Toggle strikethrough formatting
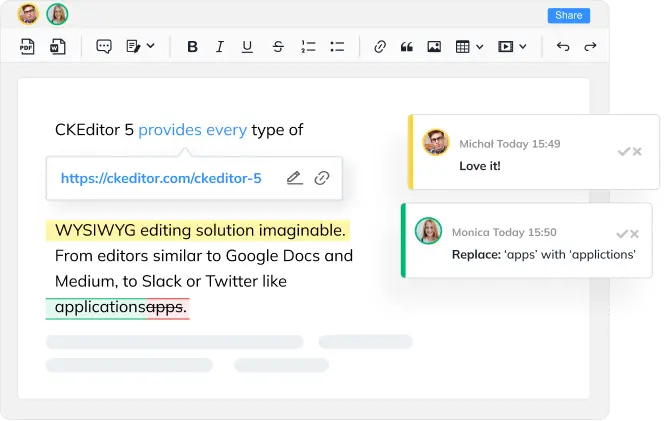The width and height of the screenshot is (669, 421). point(278,46)
